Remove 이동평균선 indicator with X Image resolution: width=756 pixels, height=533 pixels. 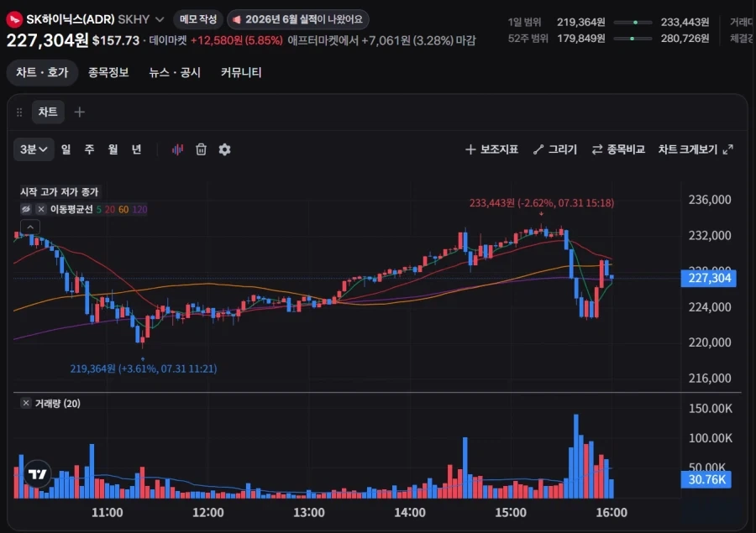point(41,209)
